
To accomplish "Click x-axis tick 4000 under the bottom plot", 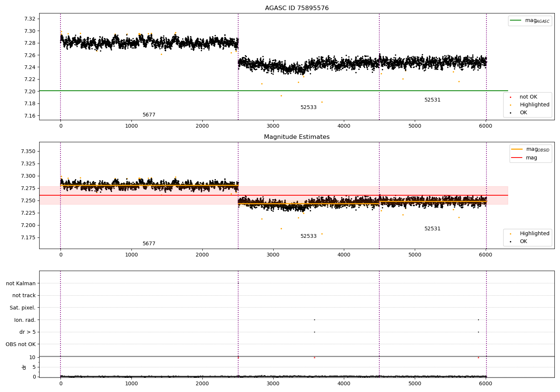I will 344,383.
